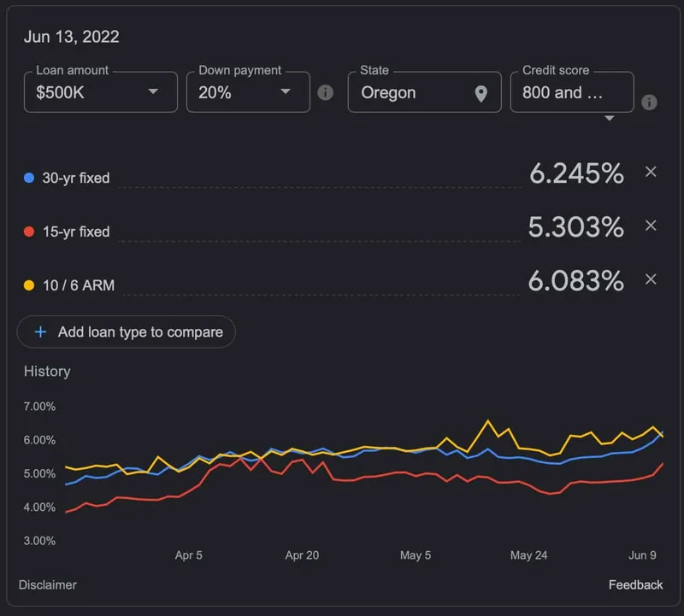Click the 6.245% rate value
This screenshot has width=684, height=616.
coord(576,173)
